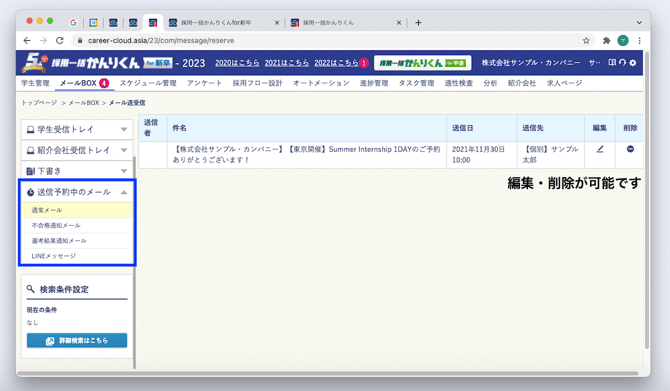Screen dimensions: 670x391
Task: Go back with the browser back arrow
Action: [27, 41]
